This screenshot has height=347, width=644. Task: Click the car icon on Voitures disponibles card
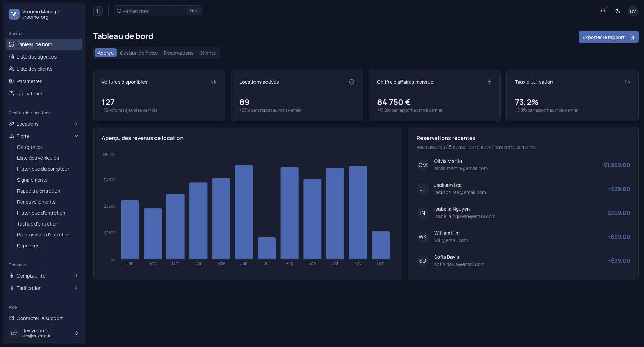click(x=214, y=82)
